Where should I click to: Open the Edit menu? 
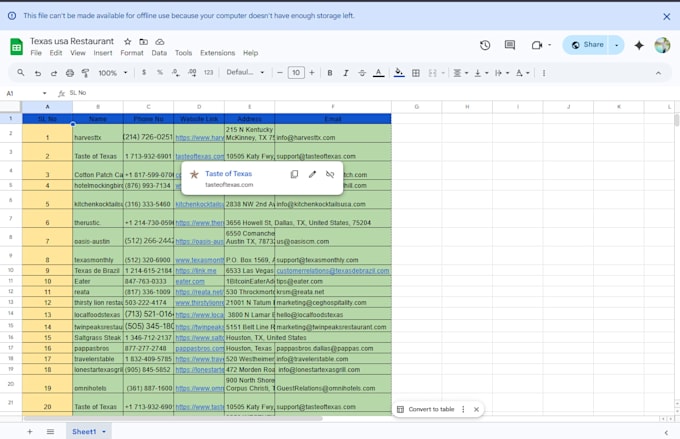click(56, 53)
